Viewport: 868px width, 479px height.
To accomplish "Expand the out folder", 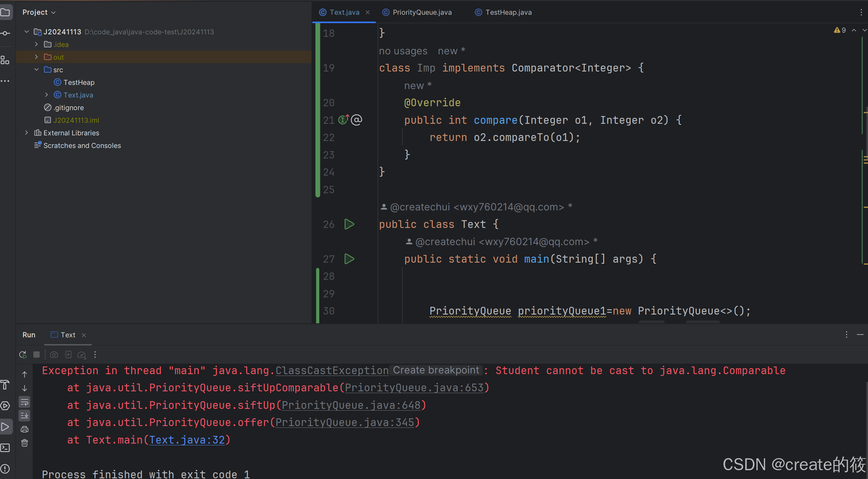I will point(36,57).
